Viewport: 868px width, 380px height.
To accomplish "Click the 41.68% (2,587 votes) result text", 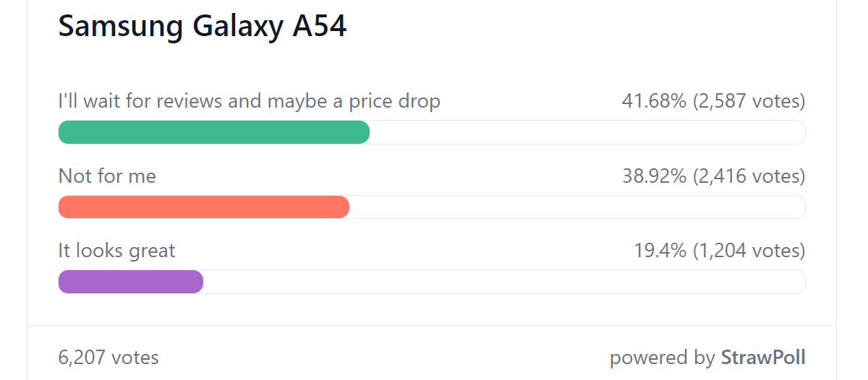I will 713,101.
